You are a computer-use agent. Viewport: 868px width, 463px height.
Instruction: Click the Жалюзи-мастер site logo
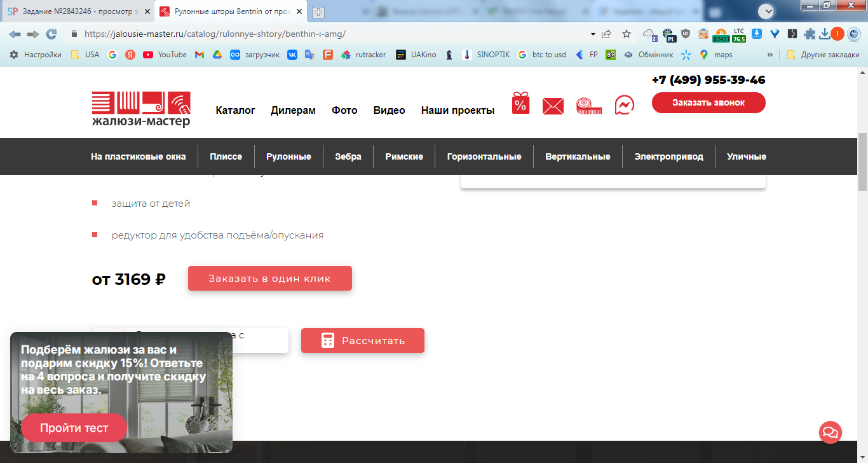(x=141, y=109)
